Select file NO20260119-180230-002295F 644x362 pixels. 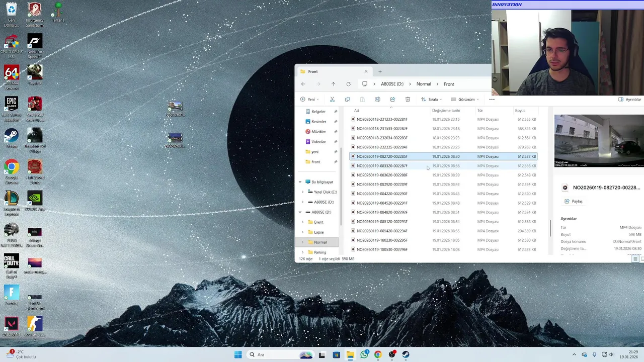pyautogui.click(x=443, y=240)
